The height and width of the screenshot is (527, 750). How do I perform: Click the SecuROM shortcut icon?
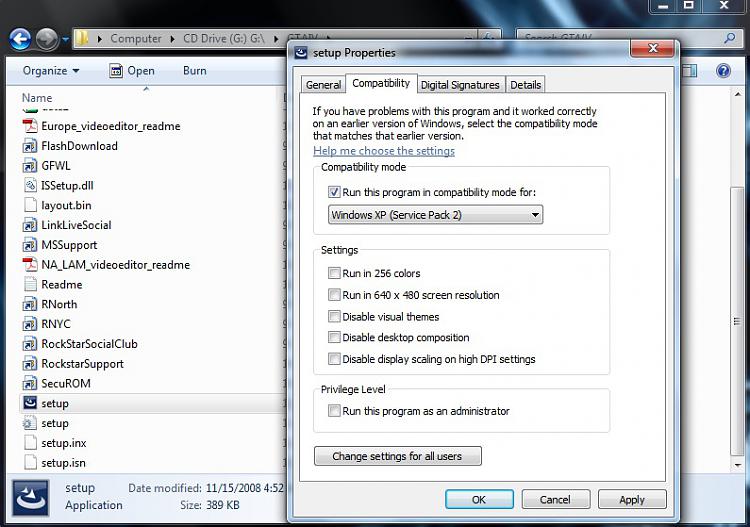tap(30, 384)
